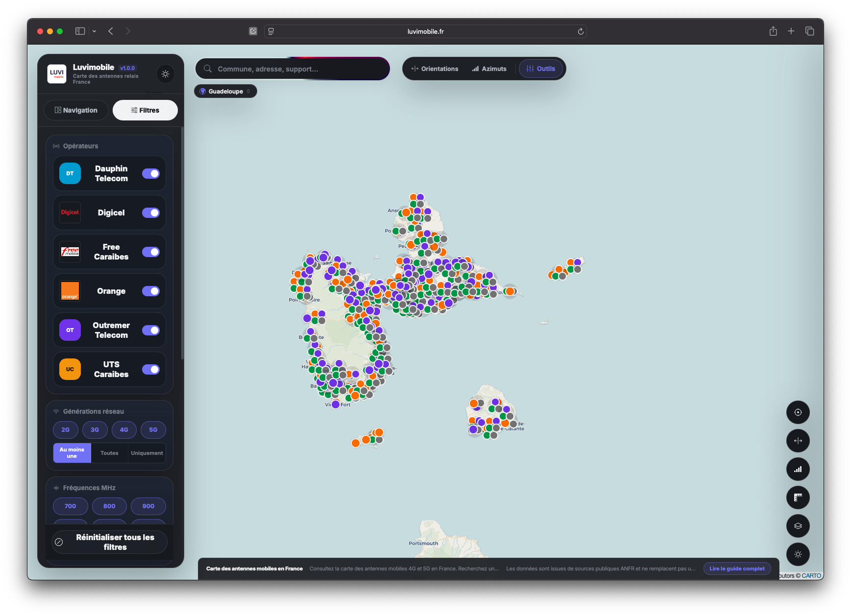The height and width of the screenshot is (616, 851).
Task: Click Lire le guide complet link
Action: [737, 569]
